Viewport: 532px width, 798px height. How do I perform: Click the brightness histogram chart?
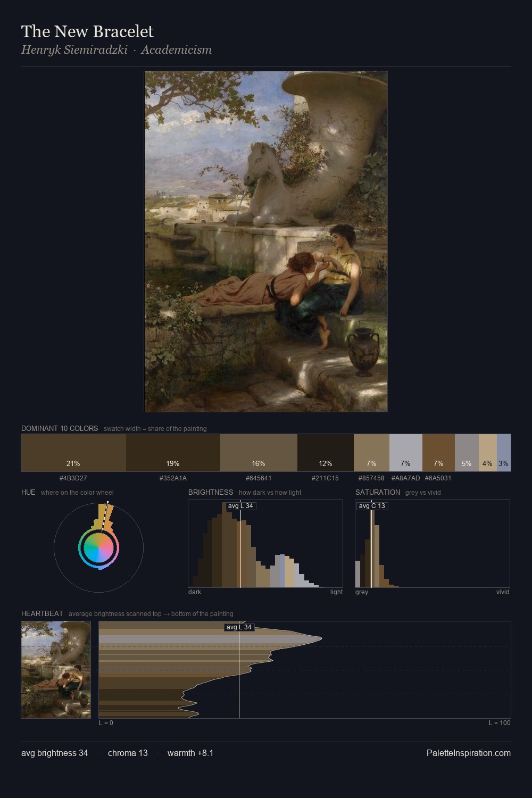(265, 544)
